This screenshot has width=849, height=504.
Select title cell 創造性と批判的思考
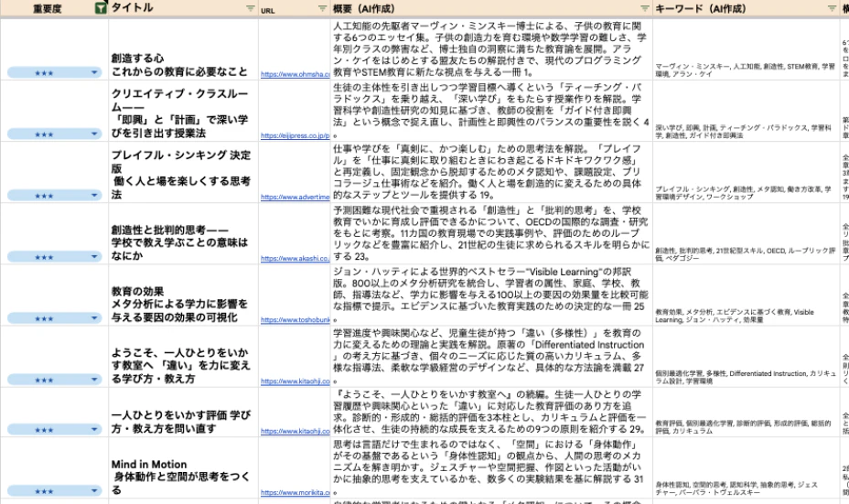tap(184, 234)
